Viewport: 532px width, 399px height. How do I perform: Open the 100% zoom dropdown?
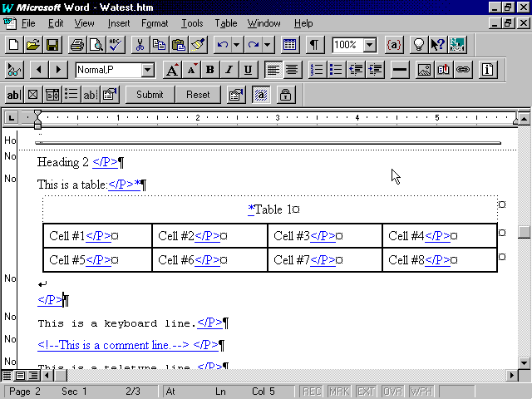pos(369,45)
